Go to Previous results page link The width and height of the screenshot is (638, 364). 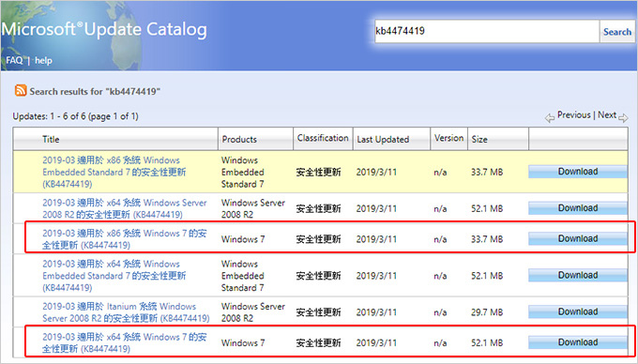tap(573, 115)
